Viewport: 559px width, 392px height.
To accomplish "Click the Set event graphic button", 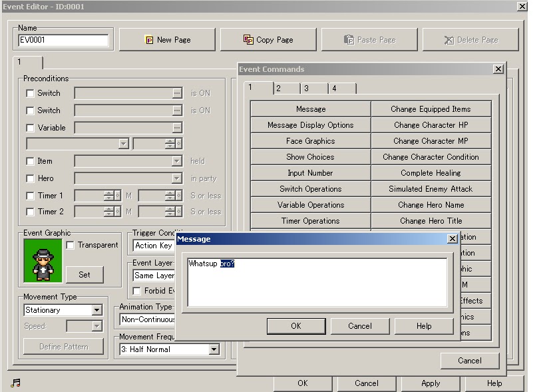I will coord(85,275).
